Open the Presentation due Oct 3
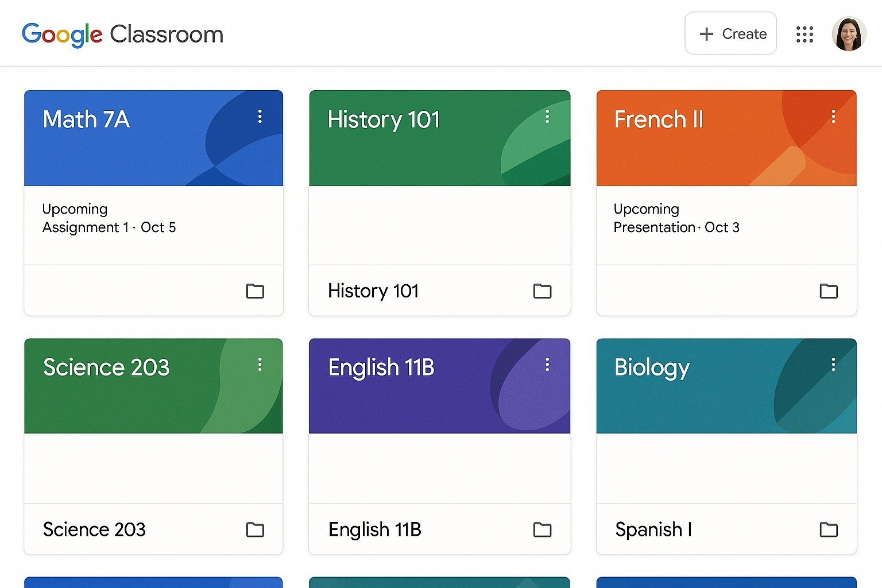Screen dimensions: 882x588 point(676,227)
